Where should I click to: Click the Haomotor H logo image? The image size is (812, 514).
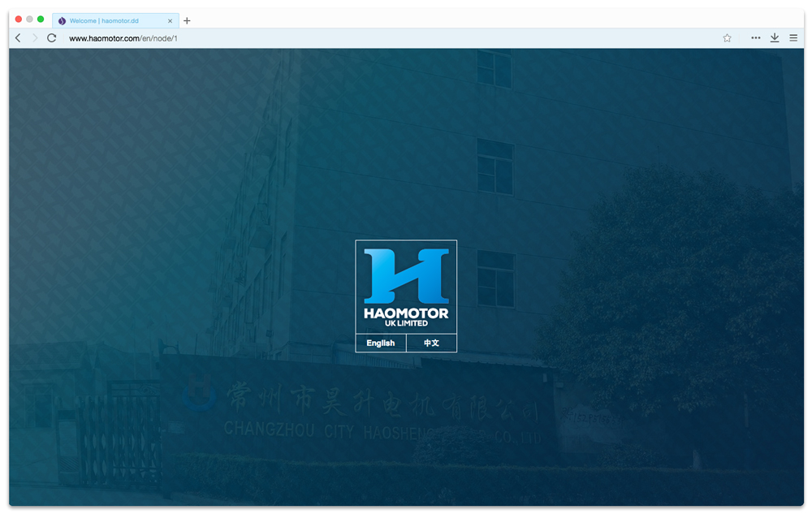407,276
